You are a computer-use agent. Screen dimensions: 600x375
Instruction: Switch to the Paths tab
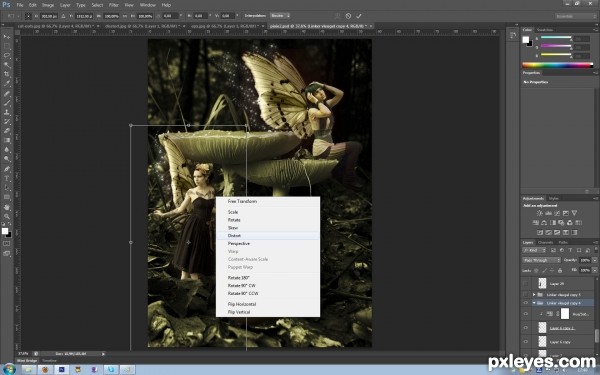[562, 243]
